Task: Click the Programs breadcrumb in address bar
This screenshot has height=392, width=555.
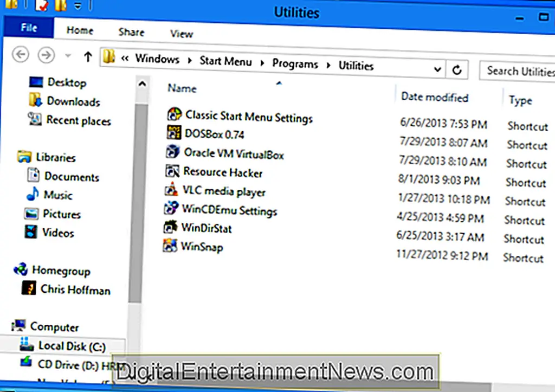Action: click(295, 63)
